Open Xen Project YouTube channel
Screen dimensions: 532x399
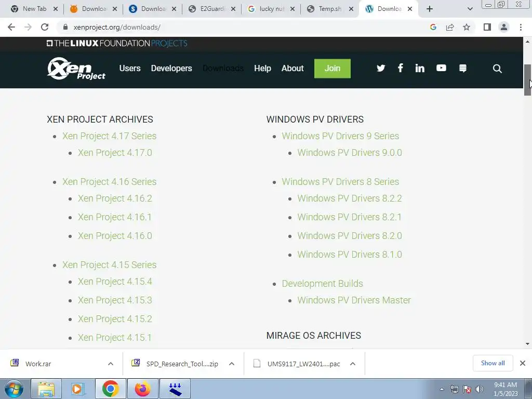click(x=441, y=68)
